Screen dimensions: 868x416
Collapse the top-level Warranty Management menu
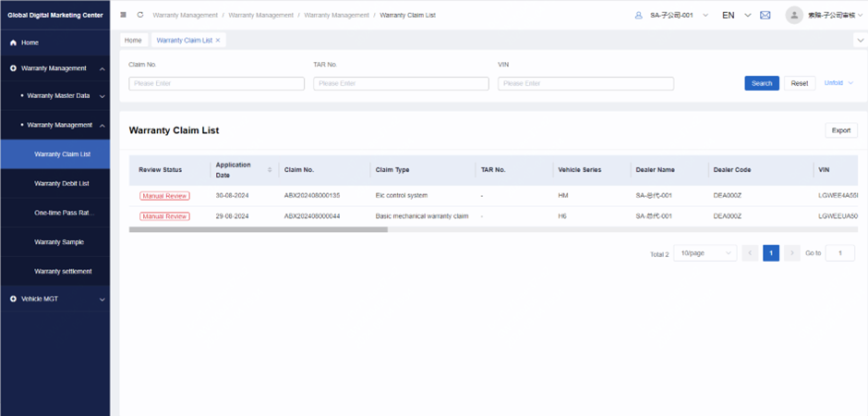(102, 68)
